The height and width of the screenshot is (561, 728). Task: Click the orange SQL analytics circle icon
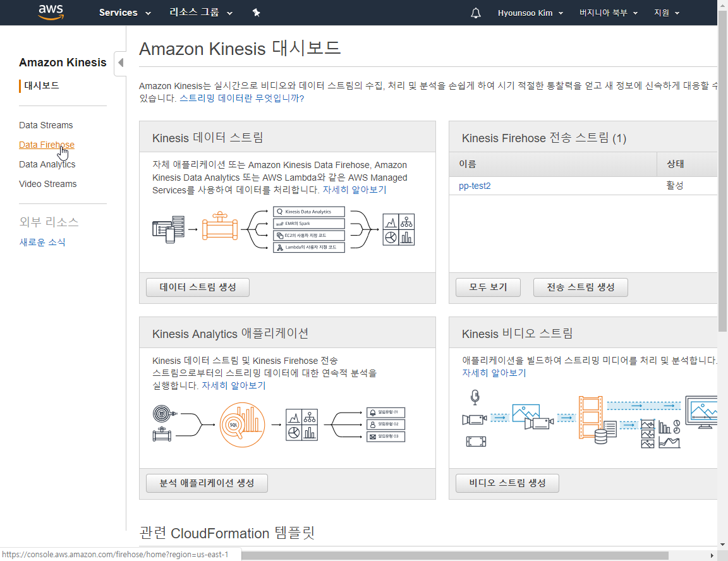(242, 425)
